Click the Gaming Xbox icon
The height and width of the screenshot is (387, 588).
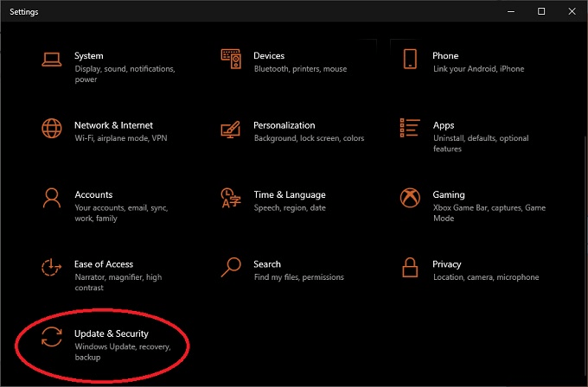(x=410, y=199)
